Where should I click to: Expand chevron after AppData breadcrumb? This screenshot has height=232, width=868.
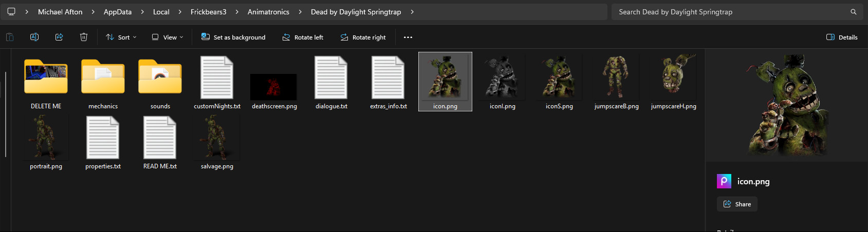(x=142, y=12)
